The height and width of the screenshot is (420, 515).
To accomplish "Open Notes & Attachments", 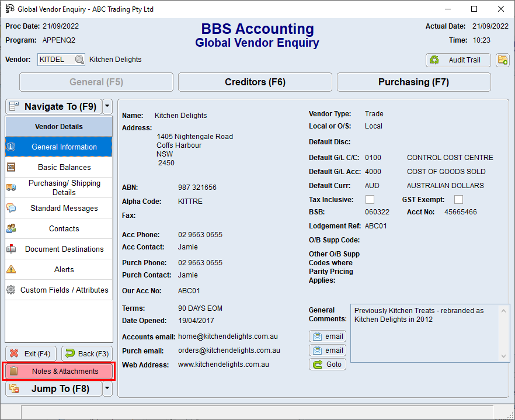I will [58, 370].
